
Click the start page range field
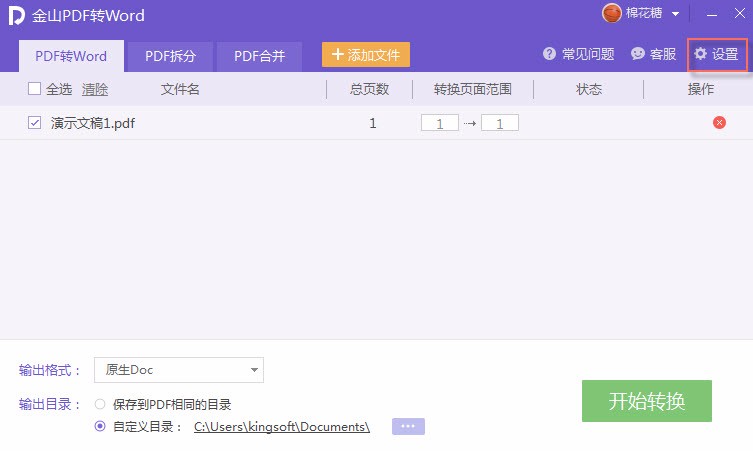point(439,123)
